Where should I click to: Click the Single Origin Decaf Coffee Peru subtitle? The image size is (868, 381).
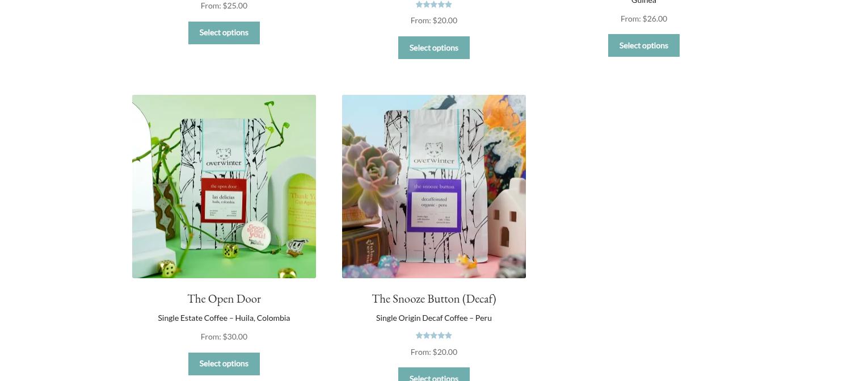(434, 318)
